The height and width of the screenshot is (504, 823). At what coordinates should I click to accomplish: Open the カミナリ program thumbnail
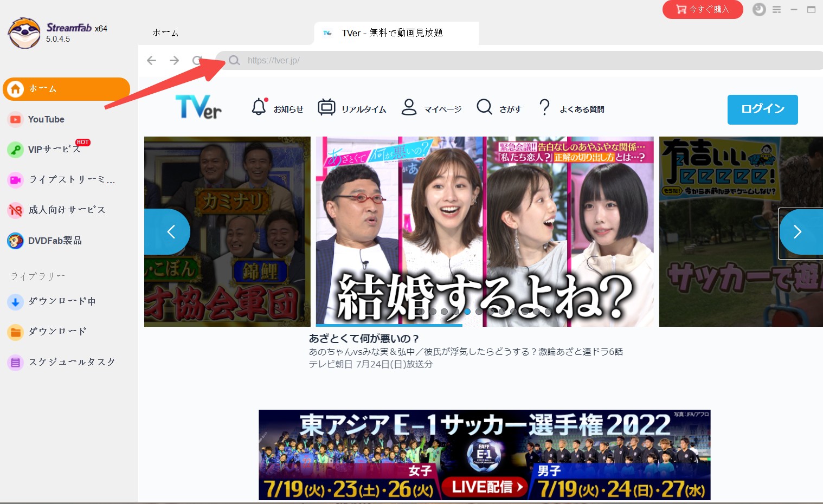click(x=227, y=231)
